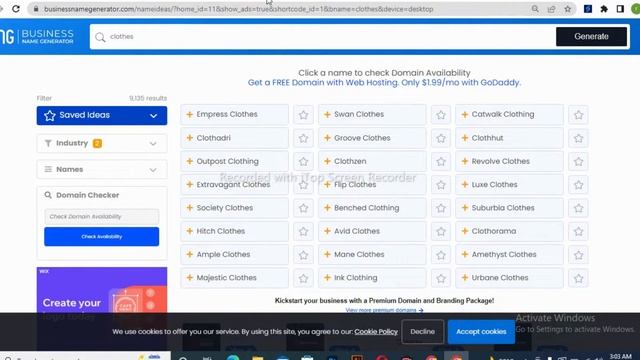640x360 pixels.
Task: Click the star icon for Ink Clothing
Action: point(441,278)
